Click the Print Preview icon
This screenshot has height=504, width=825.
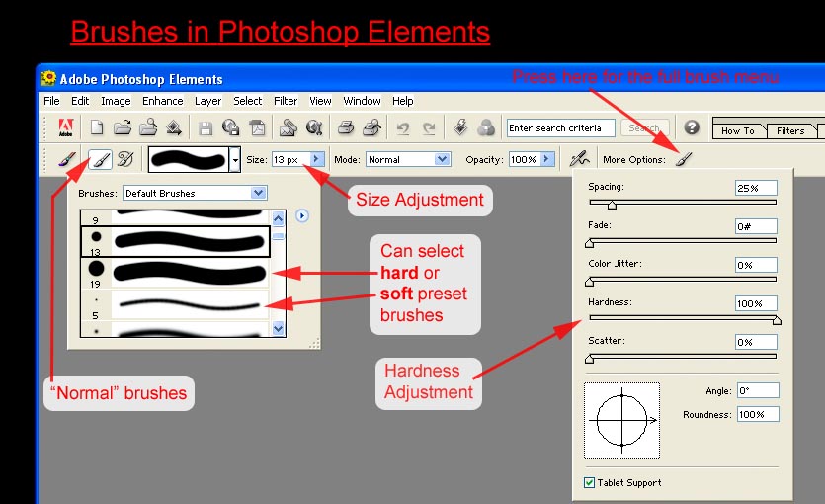click(x=371, y=127)
